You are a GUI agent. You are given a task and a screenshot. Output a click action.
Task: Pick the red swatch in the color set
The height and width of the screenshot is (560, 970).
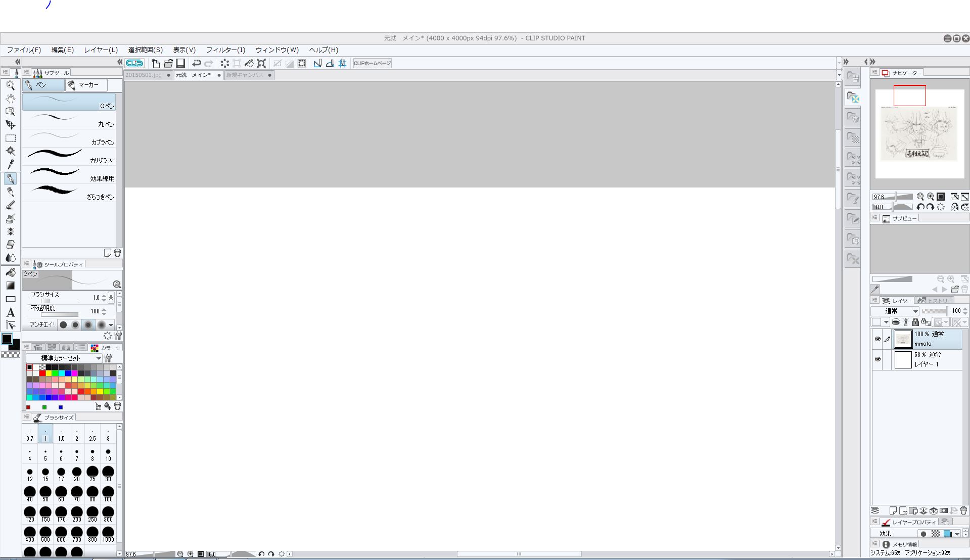tap(42, 374)
